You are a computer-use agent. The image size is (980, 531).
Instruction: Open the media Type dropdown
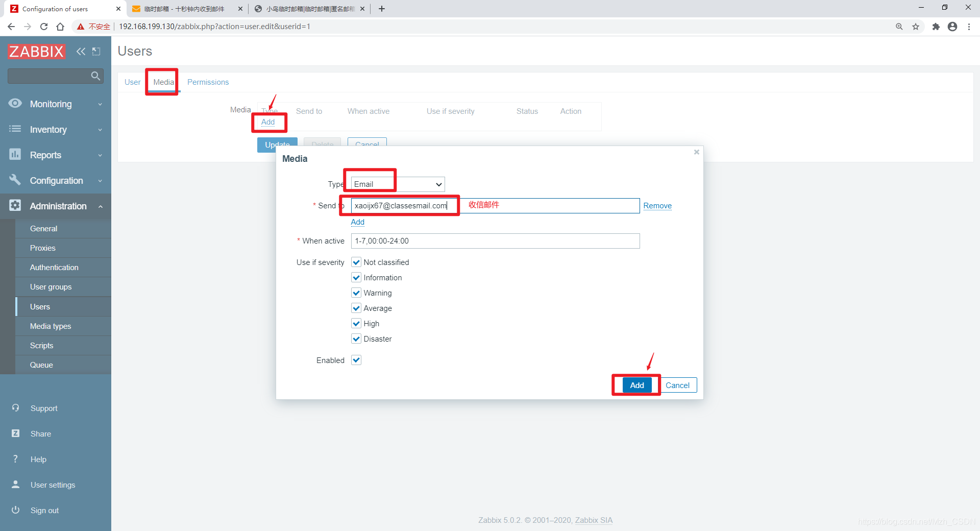point(398,184)
